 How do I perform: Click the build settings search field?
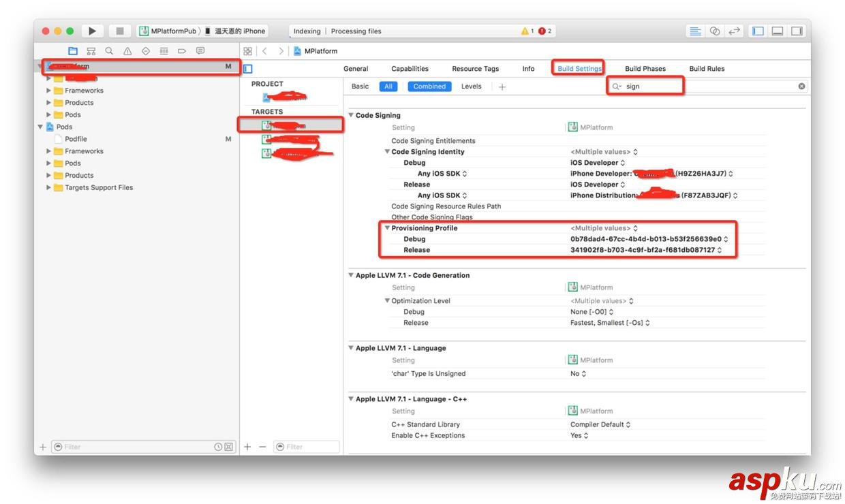(x=707, y=86)
